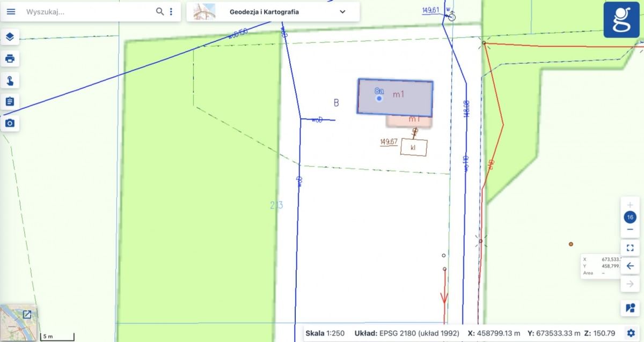Select the highlighted 8a building on map
The image size is (644, 342).
[x=395, y=98]
